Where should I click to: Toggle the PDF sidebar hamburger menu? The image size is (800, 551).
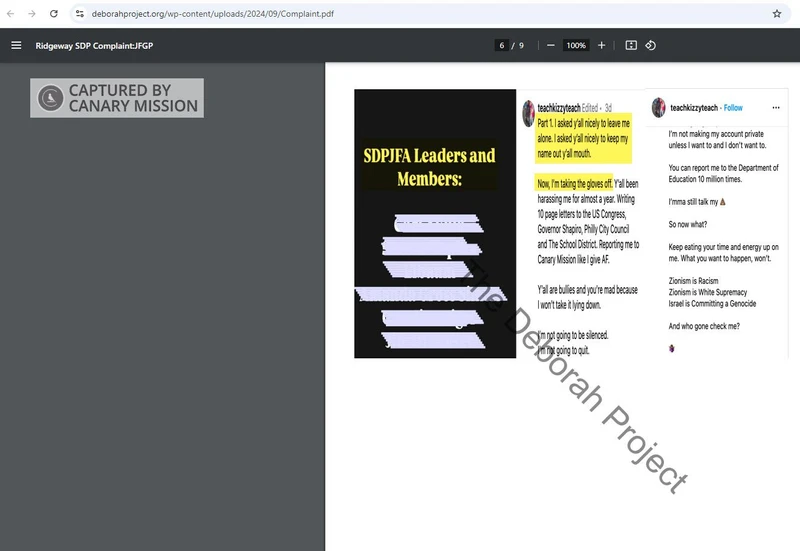tap(16, 45)
